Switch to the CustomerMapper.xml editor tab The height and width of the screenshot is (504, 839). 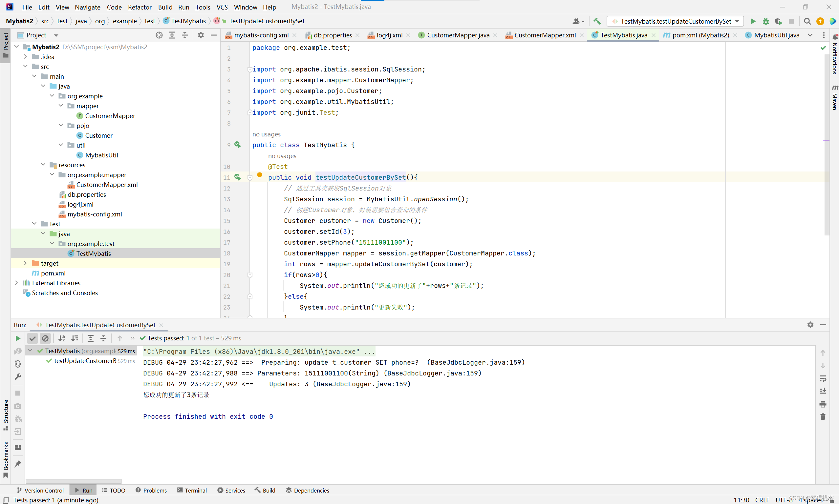pos(545,35)
